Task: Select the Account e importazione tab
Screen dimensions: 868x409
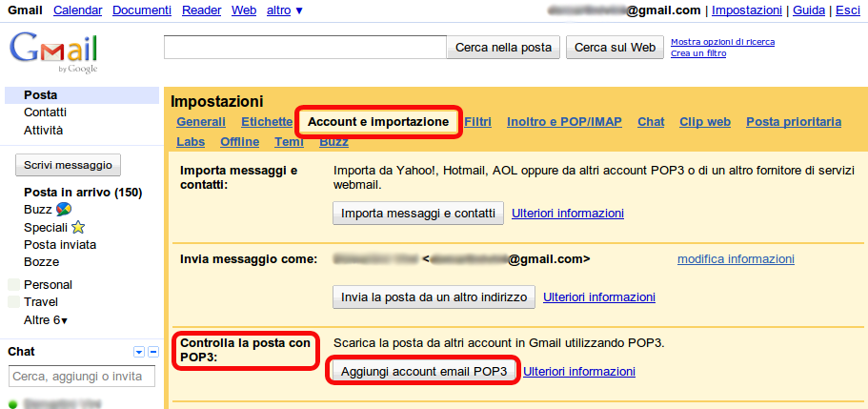Action: click(378, 122)
